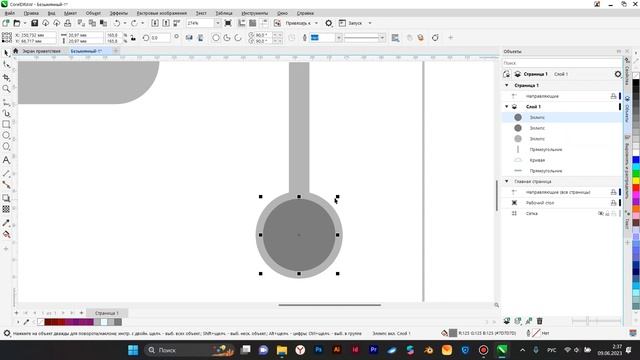The width and height of the screenshot is (640, 360).
Task: Collapse the Главная страница tree node
Action: pos(507,181)
